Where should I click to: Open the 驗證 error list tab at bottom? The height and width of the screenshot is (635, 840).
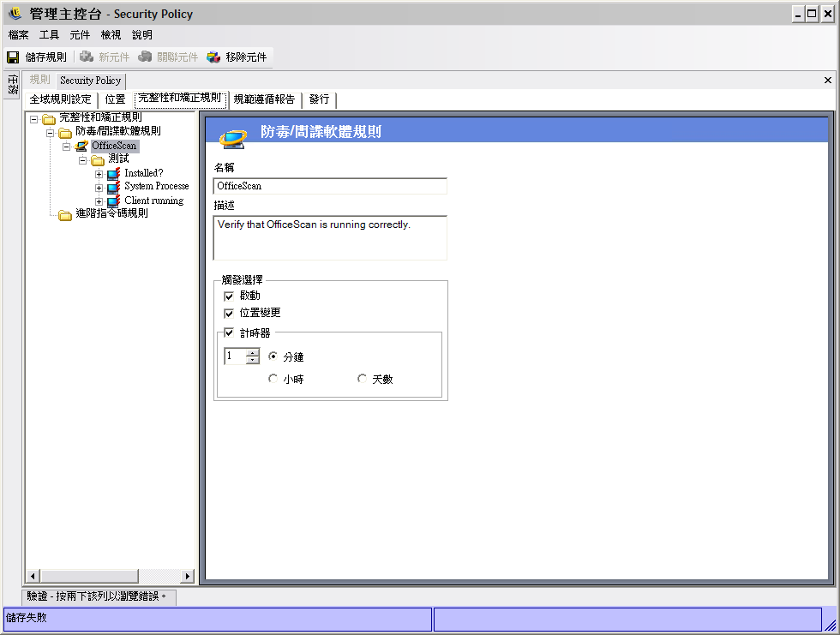point(99,596)
